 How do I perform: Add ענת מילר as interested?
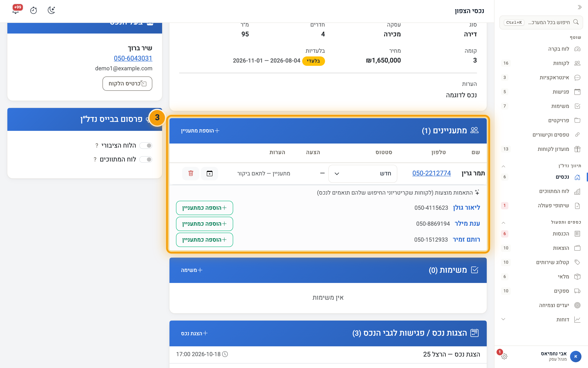coord(204,224)
